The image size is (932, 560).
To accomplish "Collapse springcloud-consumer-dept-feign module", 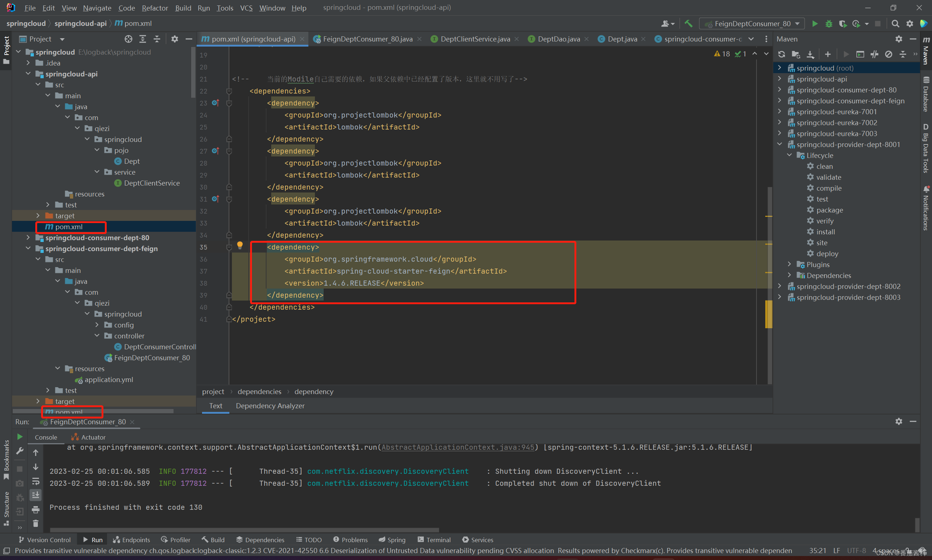I will [28, 248].
